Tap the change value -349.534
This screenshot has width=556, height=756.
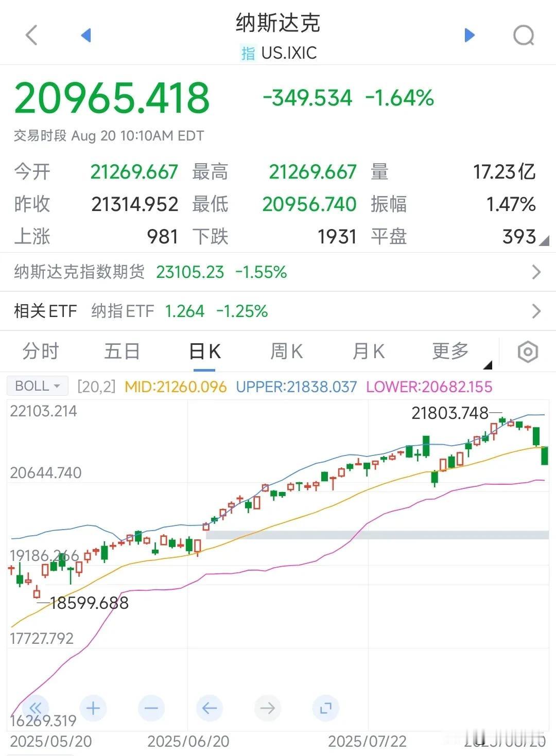(307, 98)
